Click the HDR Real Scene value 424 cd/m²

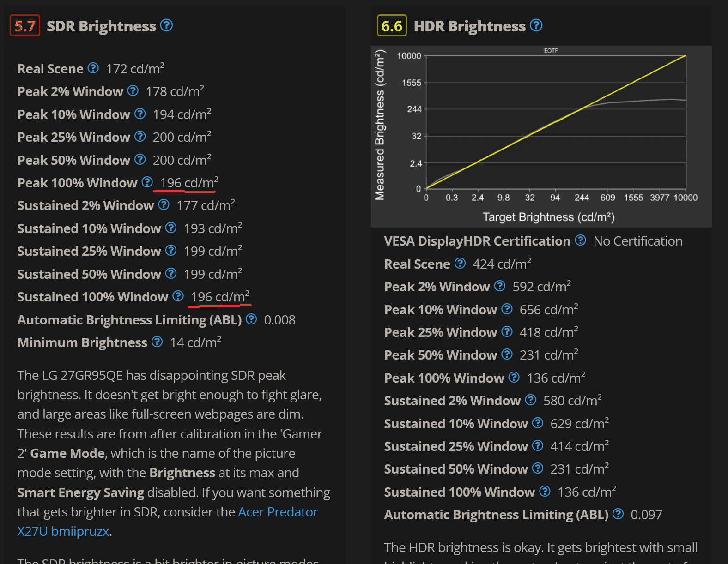502,264
